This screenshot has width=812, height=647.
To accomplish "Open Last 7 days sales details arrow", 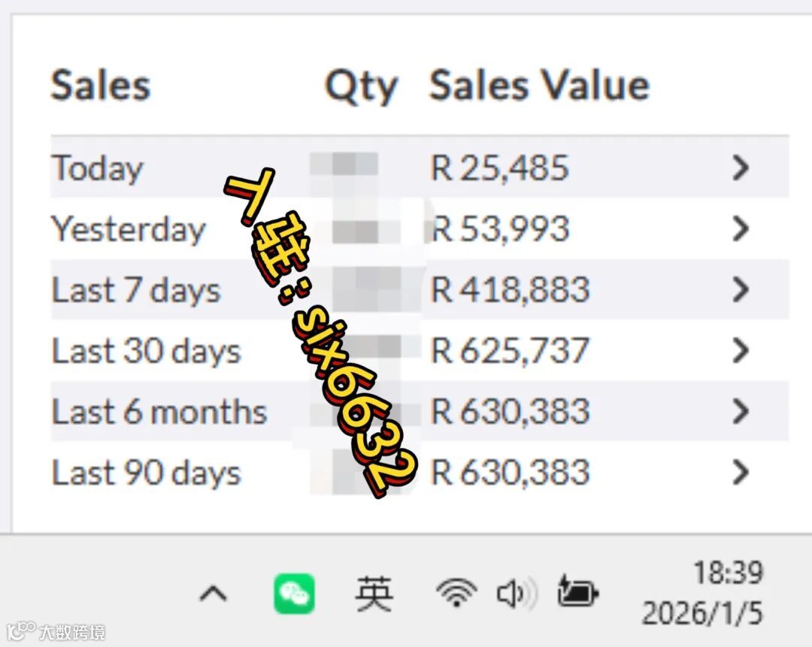I will [x=741, y=289].
